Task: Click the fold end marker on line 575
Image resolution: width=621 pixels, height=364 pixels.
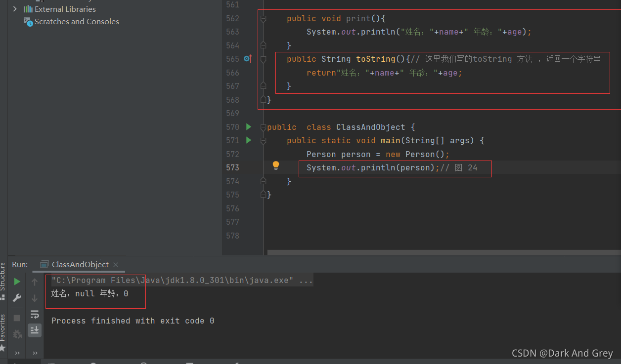Action: [264, 195]
